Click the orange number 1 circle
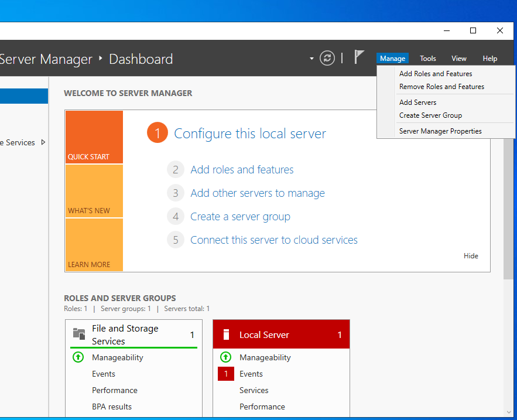 coord(158,132)
